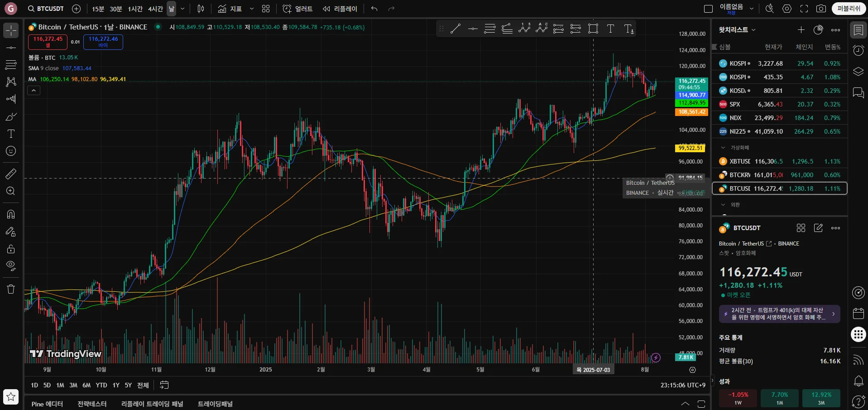This screenshot has height=410, width=868.
Task: Toggle magnet mode in left toolbar
Action: (11, 214)
